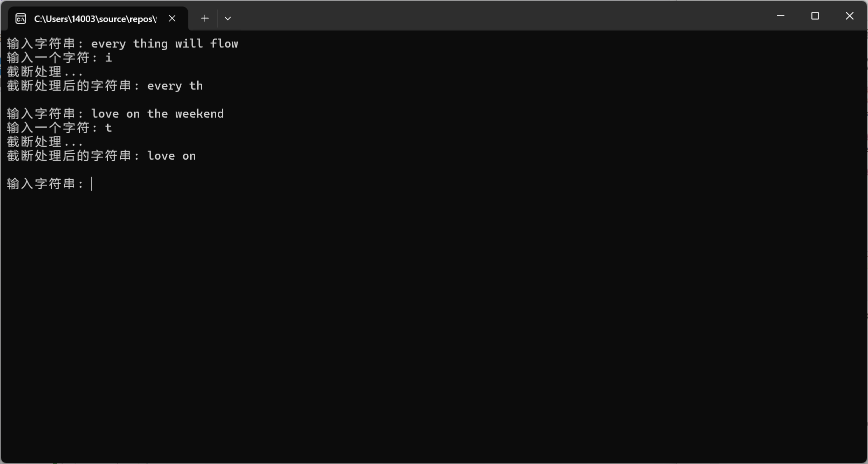Minimize the terminal window
This screenshot has width=868, height=464.
coord(780,16)
